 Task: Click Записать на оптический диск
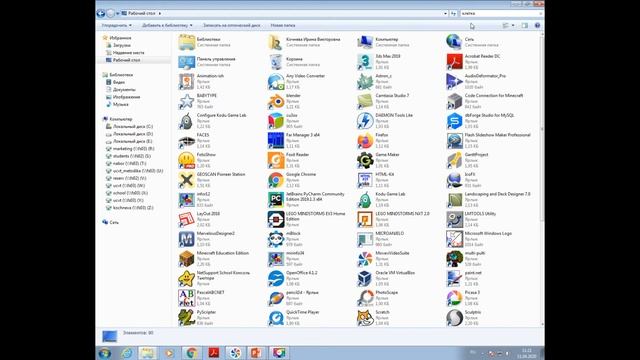[x=231, y=25]
